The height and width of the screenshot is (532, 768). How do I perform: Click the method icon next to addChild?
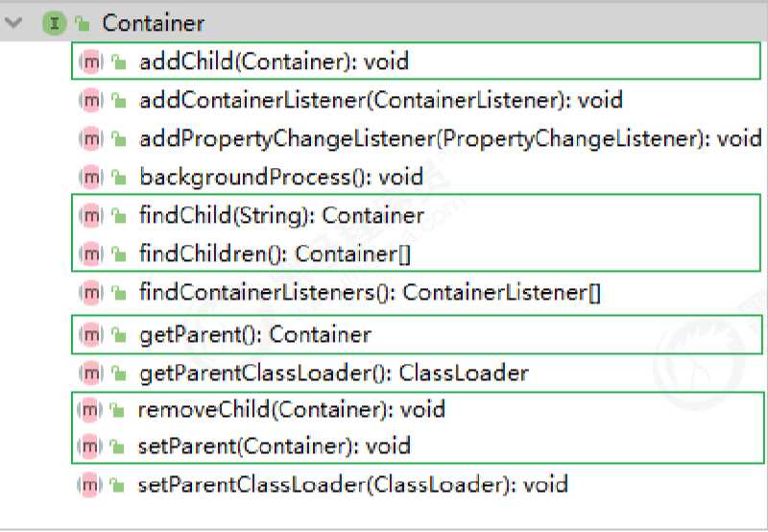[x=90, y=61]
